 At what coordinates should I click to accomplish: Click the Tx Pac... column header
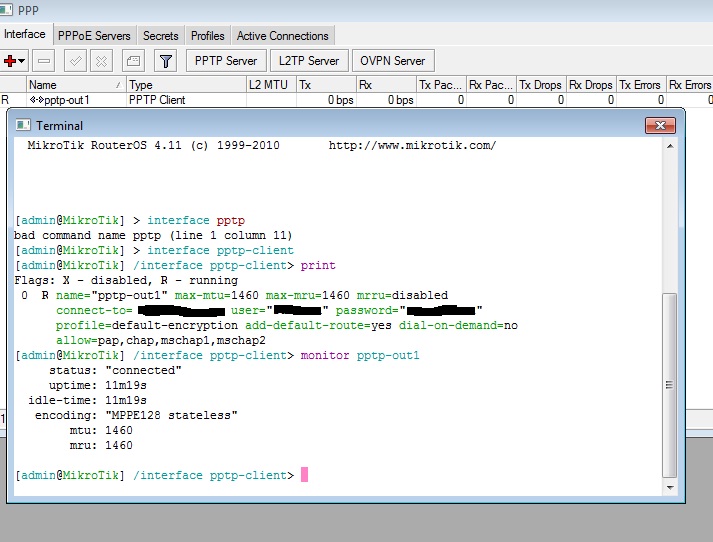tap(441, 85)
